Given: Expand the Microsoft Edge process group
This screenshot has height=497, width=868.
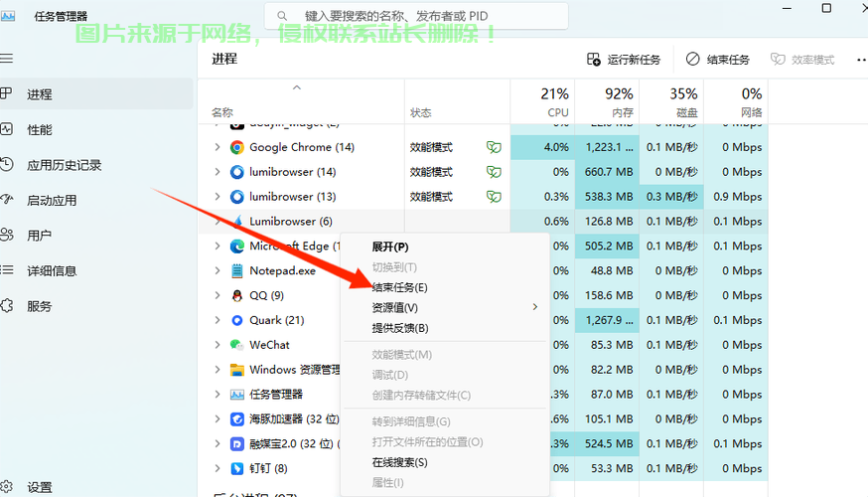Looking at the screenshot, I should point(217,246).
